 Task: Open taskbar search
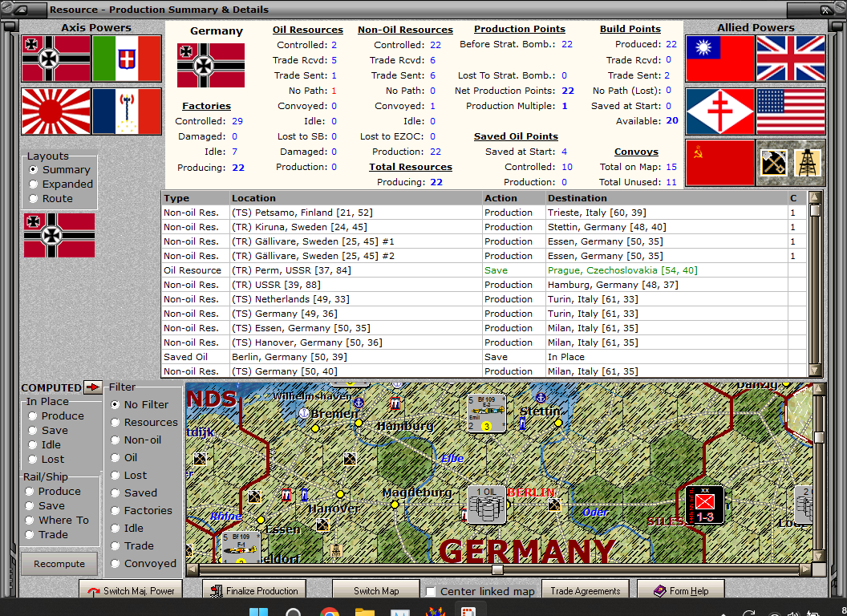294,612
